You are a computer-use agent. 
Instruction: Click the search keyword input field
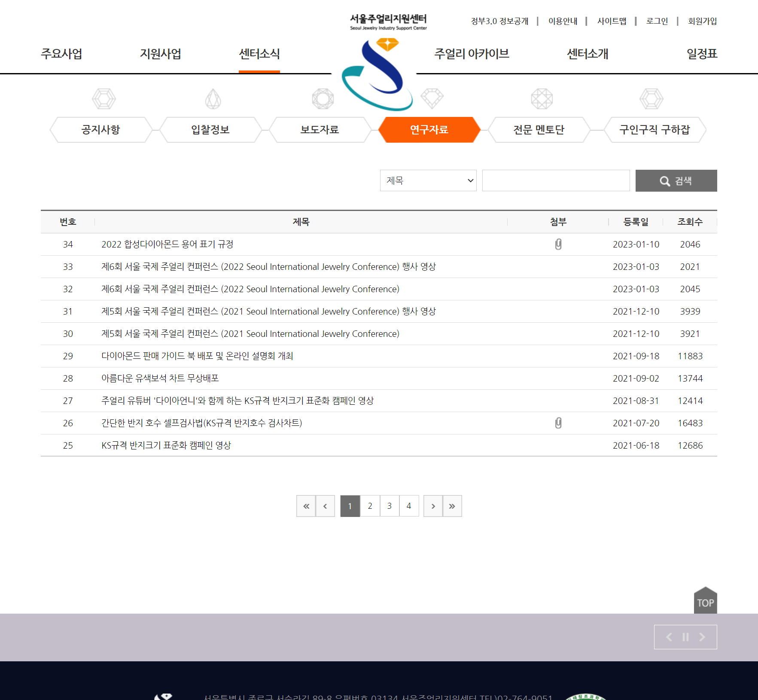click(556, 180)
